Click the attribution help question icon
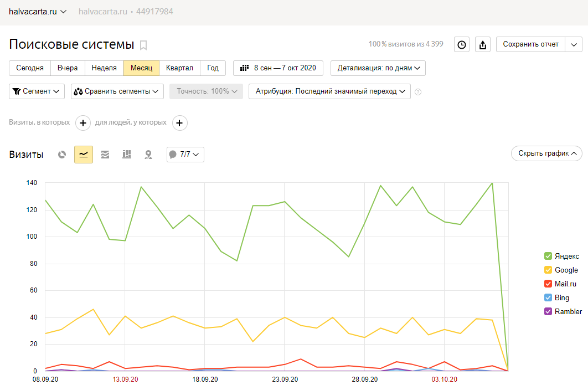 [x=418, y=92]
